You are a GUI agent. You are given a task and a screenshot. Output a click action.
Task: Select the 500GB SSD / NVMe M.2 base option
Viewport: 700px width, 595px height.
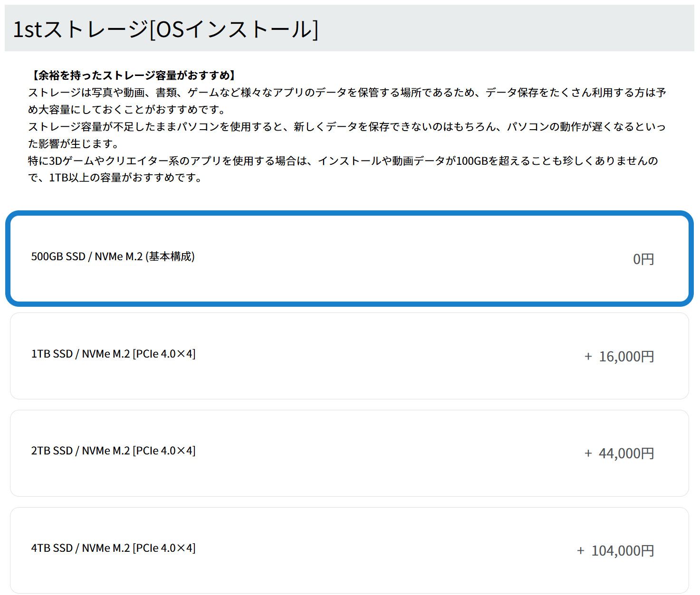tap(349, 258)
